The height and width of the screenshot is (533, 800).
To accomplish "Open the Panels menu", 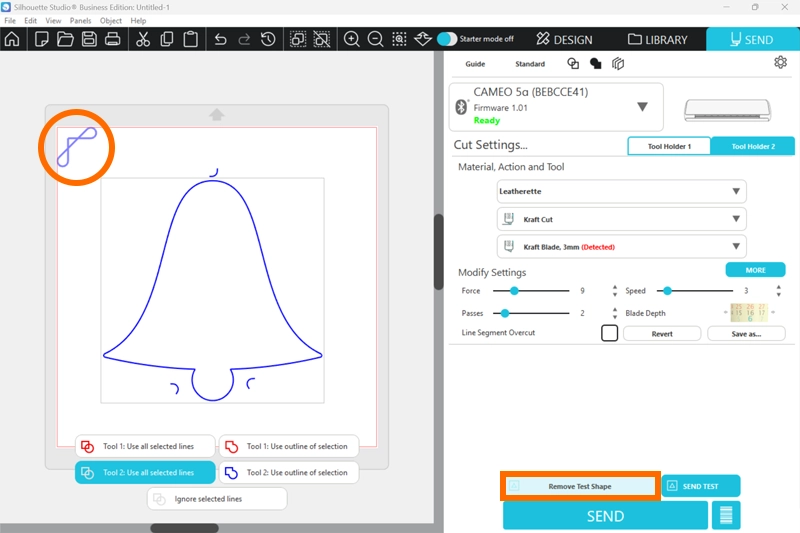I will [81, 20].
